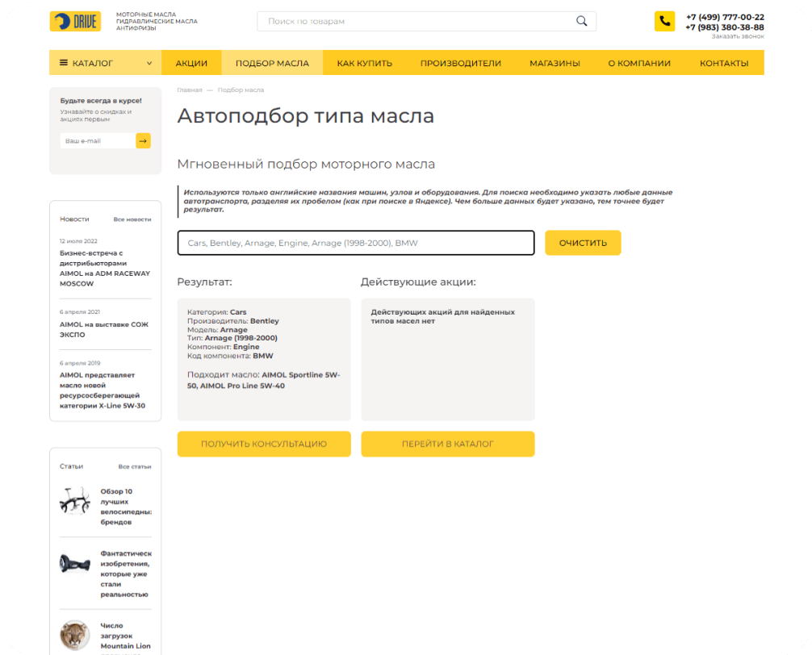The height and width of the screenshot is (655, 812).
Task: Click the catalog hamburger menu icon
Action: [64, 63]
